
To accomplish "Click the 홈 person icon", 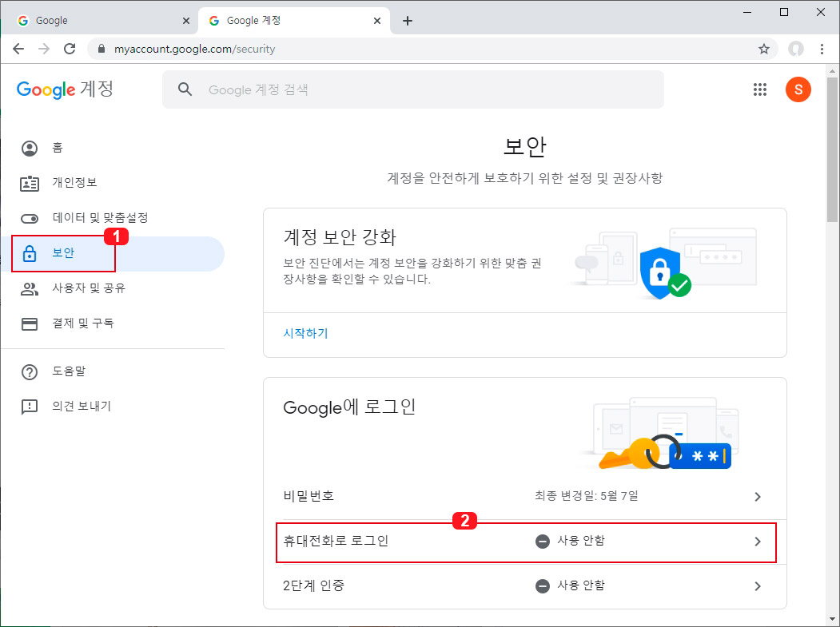I will 30,148.
